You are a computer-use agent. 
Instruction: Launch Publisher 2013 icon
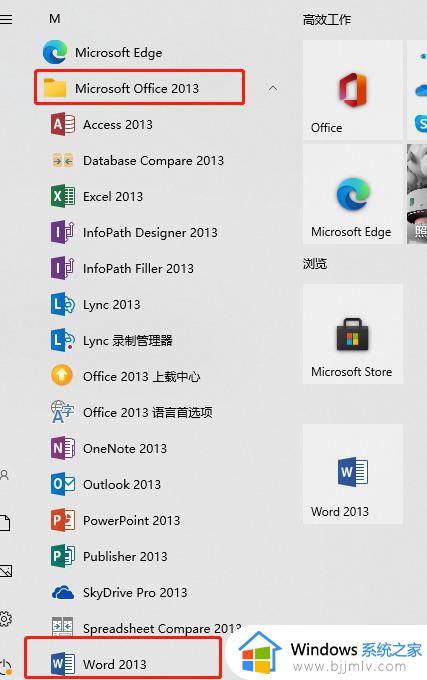pyautogui.click(x=63, y=556)
